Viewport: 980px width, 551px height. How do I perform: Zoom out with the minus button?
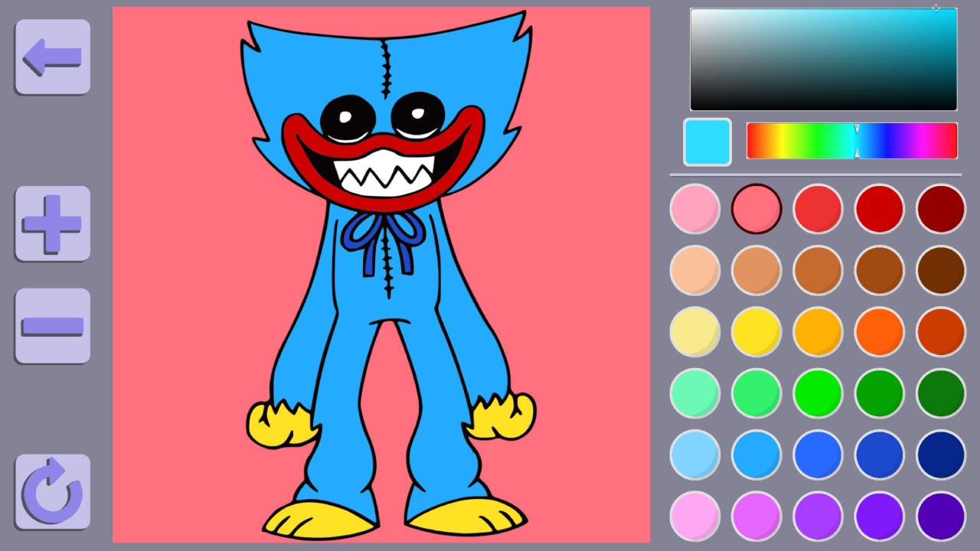point(51,325)
